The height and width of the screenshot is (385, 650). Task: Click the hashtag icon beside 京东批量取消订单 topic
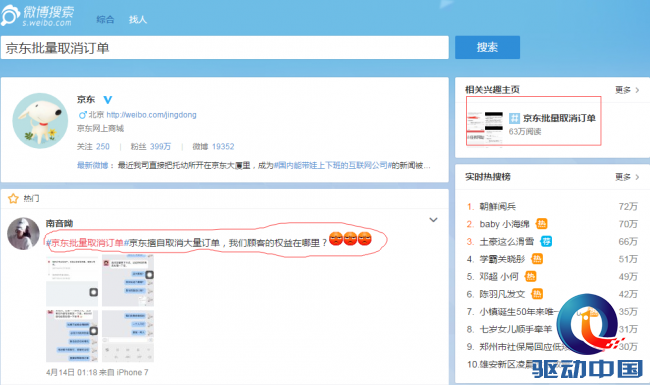click(514, 118)
